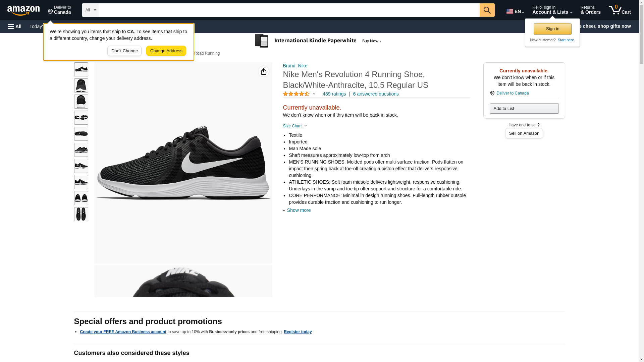This screenshot has width=644, height=362.
Task: Open the All hamburger menu
Action: (x=15, y=26)
